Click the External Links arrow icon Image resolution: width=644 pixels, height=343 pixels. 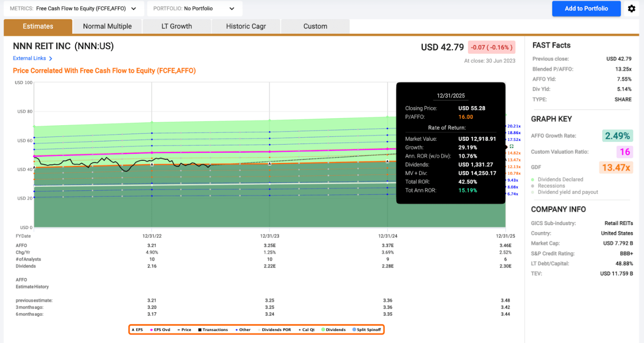click(51, 59)
